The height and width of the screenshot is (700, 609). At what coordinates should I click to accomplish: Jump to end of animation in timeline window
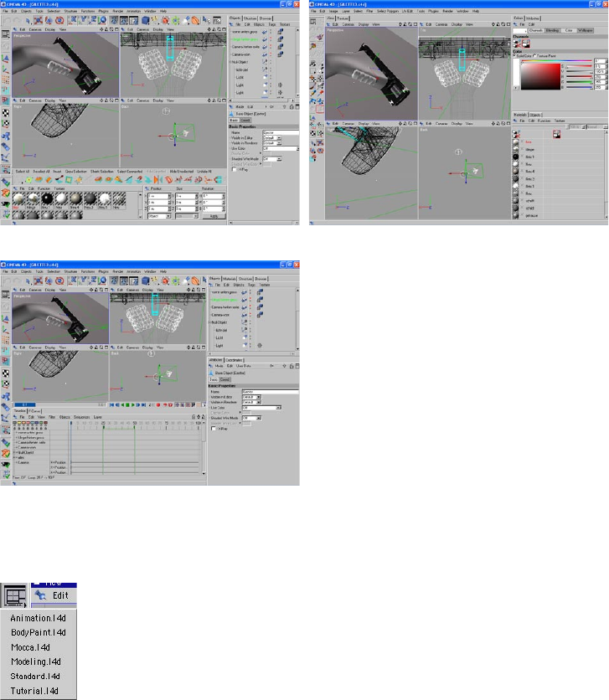[x=144, y=405]
